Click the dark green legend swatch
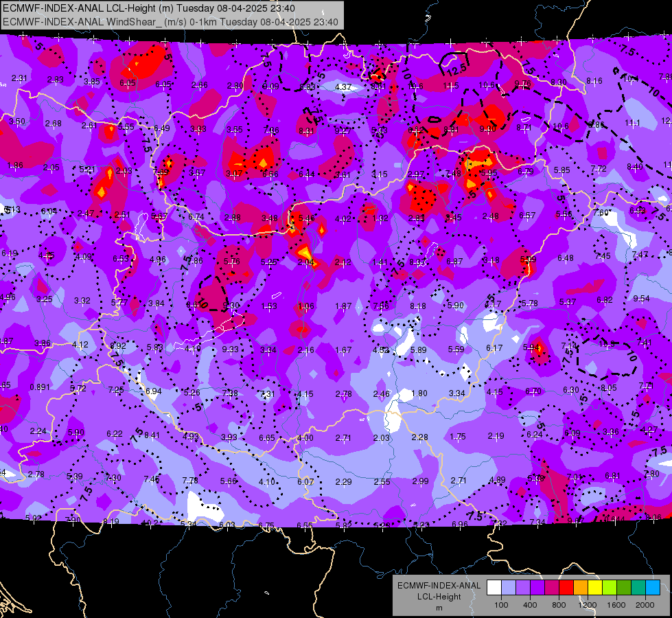Image resolution: width=672 pixels, height=618 pixels. point(624,588)
